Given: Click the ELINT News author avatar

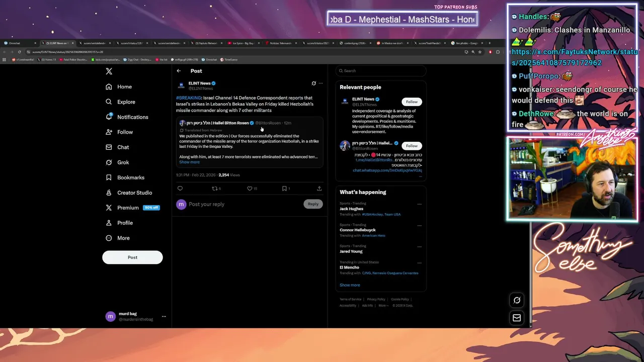Looking at the screenshot, I should pyautogui.click(x=181, y=86).
